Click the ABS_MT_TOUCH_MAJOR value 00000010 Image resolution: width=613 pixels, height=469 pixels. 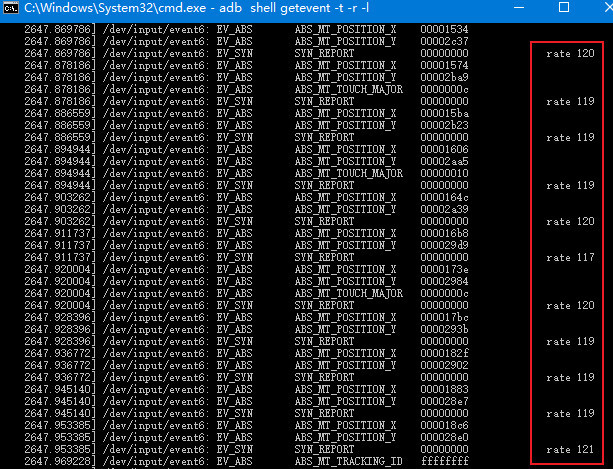pyautogui.click(x=445, y=174)
